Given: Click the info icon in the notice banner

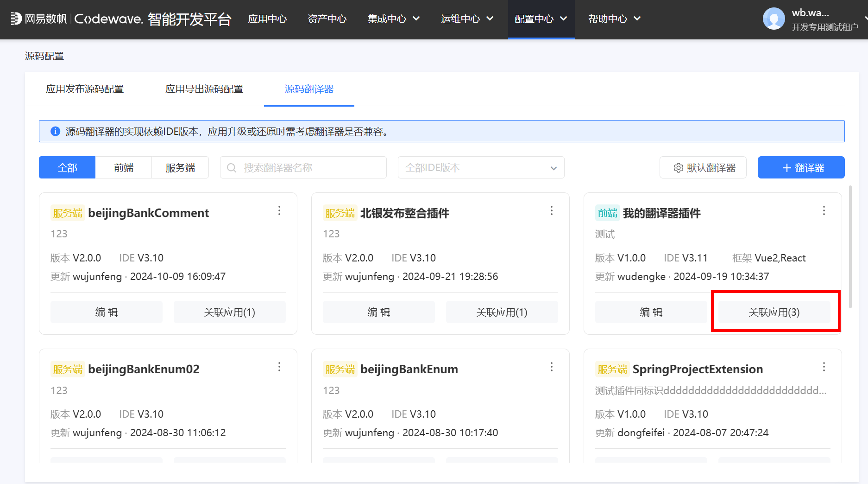Looking at the screenshot, I should pyautogui.click(x=55, y=132).
